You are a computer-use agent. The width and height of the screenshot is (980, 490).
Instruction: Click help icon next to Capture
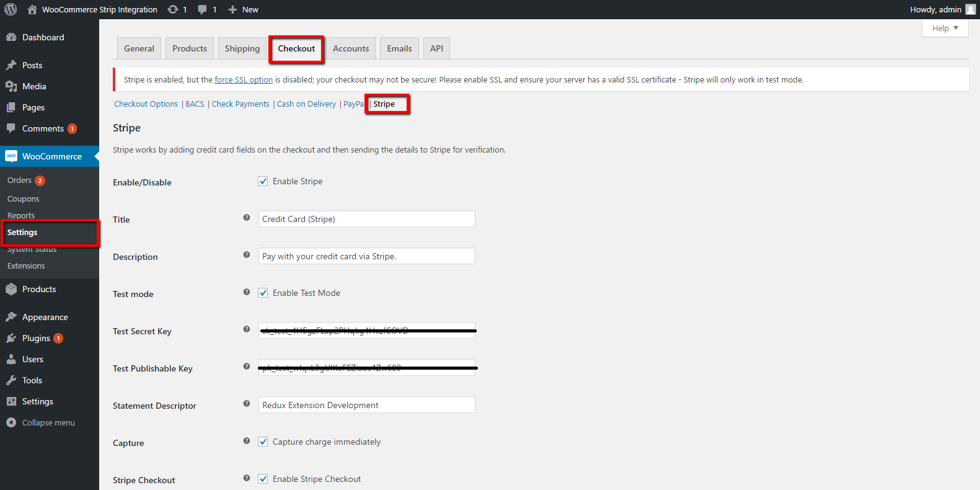click(x=247, y=441)
